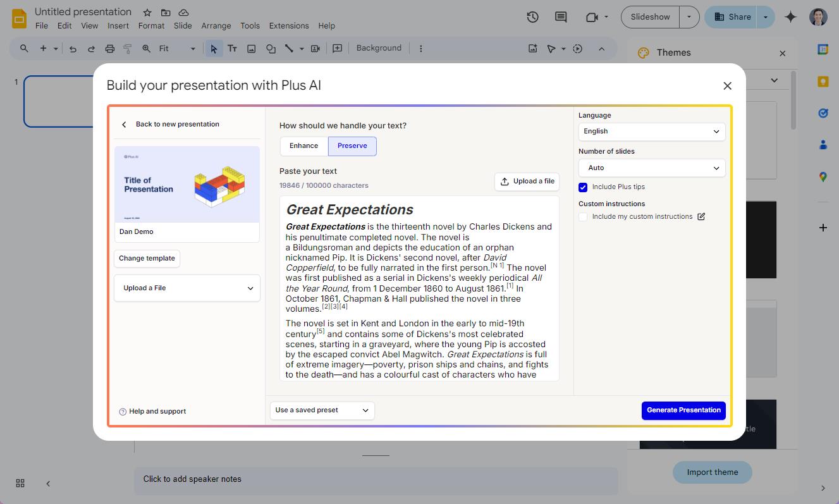Open the Use a saved preset dropdown
Screen dimensions: 839x504
tap(322, 410)
